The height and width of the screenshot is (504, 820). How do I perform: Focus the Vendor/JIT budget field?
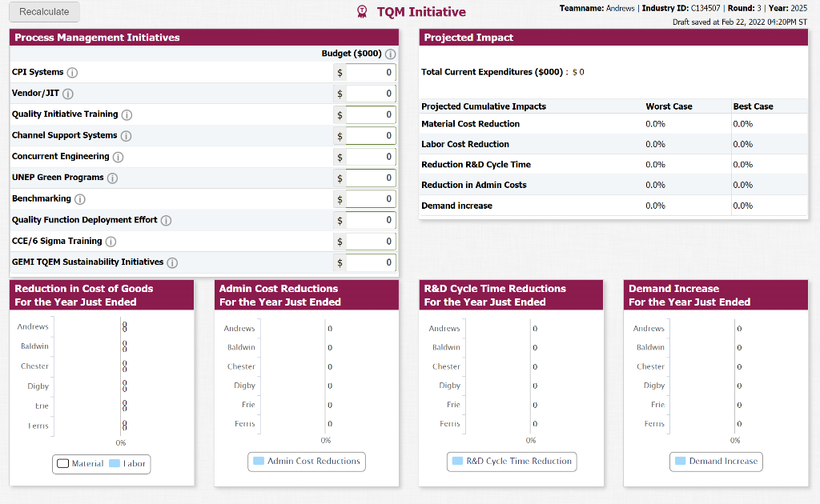(370, 94)
